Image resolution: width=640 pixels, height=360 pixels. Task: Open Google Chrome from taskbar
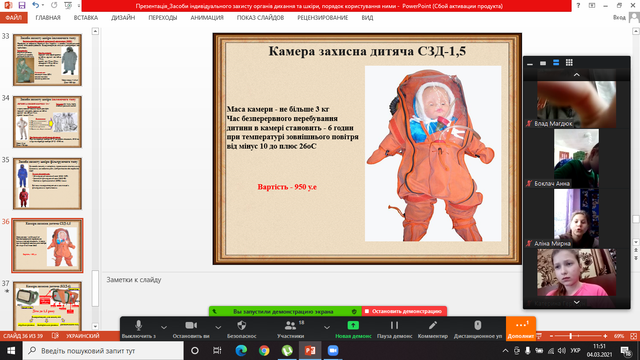coord(264,351)
